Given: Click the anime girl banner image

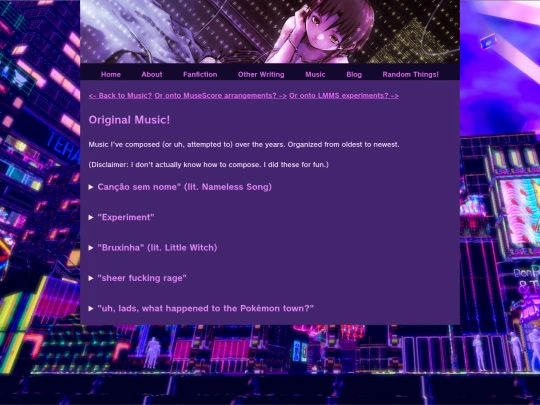Looking at the screenshot, I should [x=270, y=32].
